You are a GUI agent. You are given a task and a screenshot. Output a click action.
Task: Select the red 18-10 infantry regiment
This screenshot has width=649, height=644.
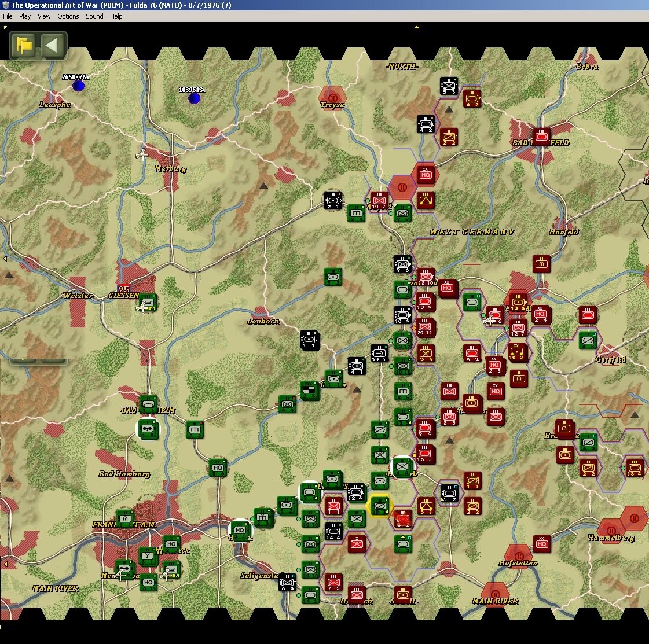pyautogui.click(x=426, y=277)
